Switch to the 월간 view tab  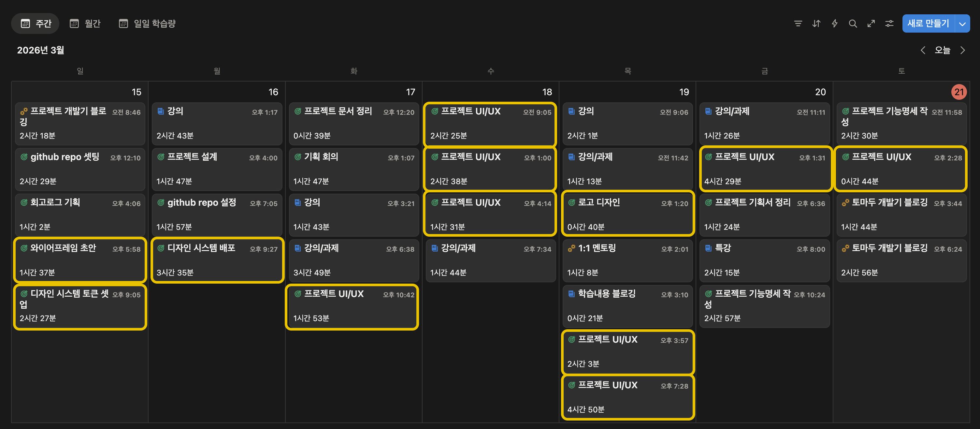[x=85, y=23]
